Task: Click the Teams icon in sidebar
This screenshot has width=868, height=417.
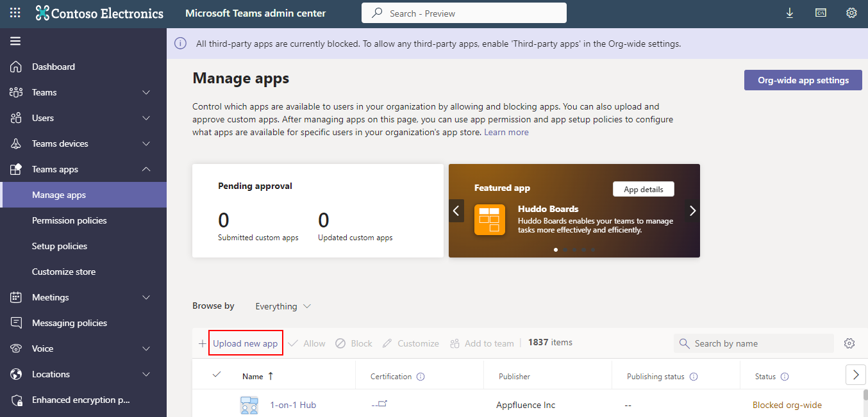Action: pyautogui.click(x=16, y=92)
